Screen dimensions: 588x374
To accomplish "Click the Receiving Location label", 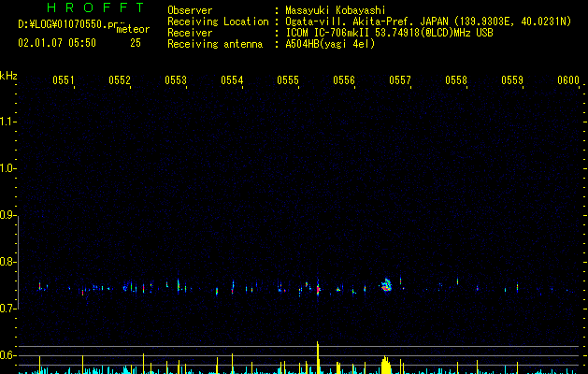I will point(218,22).
